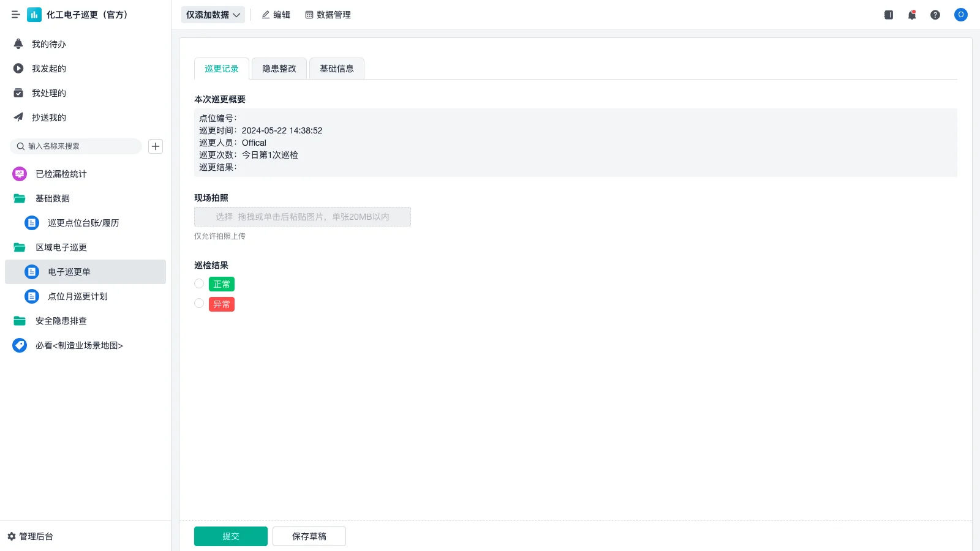The image size is (980, 551).
Task: Open the notifications bell with red badge
Action: [x=912, y=15]
